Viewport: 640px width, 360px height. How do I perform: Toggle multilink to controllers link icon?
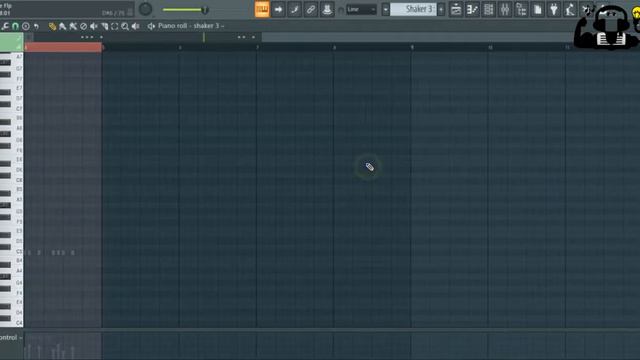click(311, 9)
